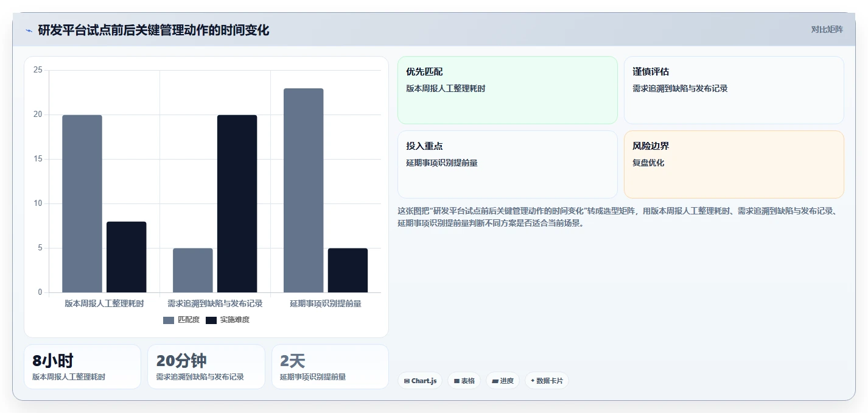Click the title 研发平台试点前后关键管理动作的时间变化
The image size is (868, 413).
[x=153, y=30]
